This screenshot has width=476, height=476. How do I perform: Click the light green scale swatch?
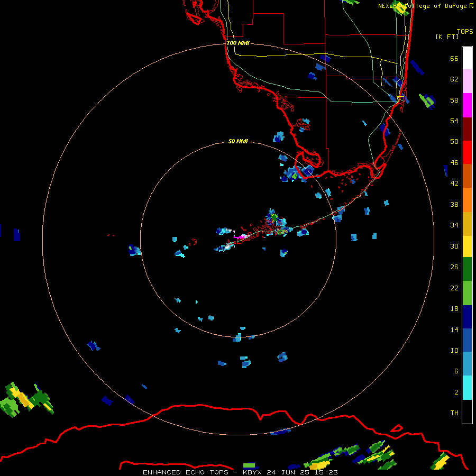pyautogui.click(x=467, y=293)
